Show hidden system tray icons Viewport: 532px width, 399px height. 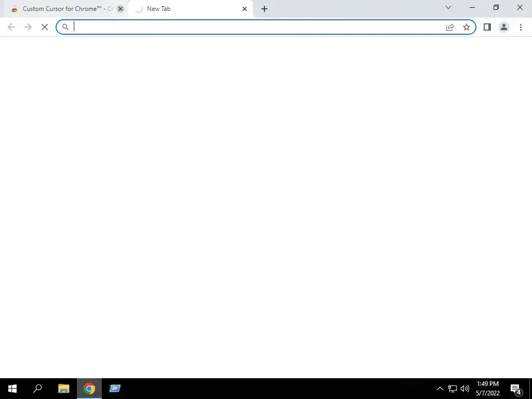[x=440, y=389]
